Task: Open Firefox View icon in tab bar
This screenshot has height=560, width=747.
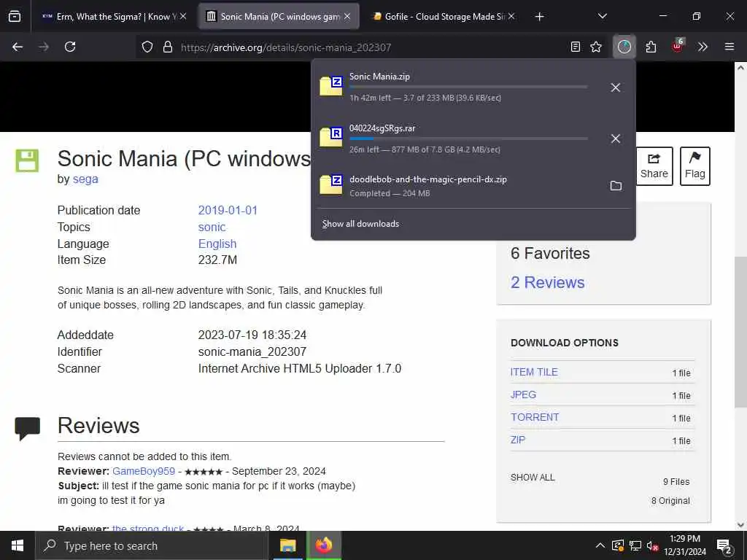Action: 15,16
